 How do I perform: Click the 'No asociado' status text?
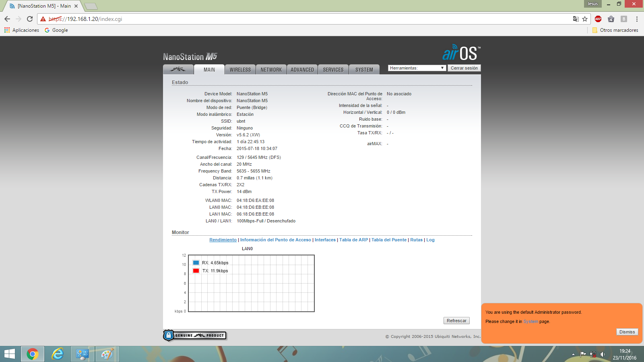(x=399, y=94)
